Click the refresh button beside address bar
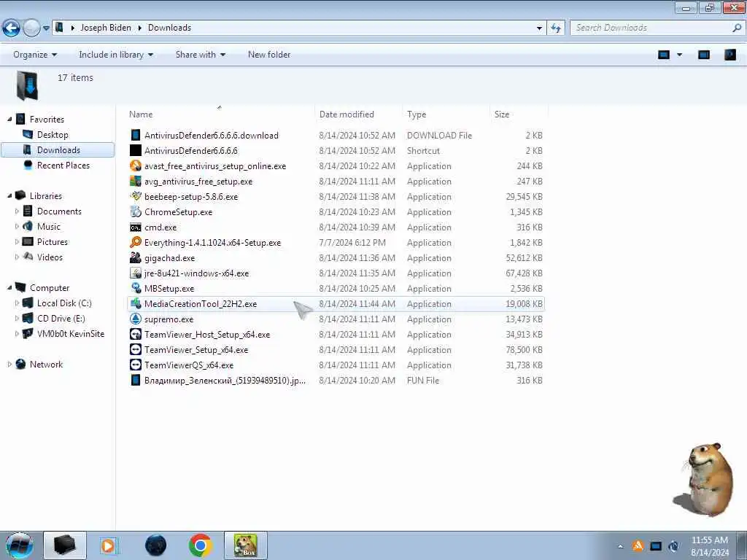 [x=555, y=28]
